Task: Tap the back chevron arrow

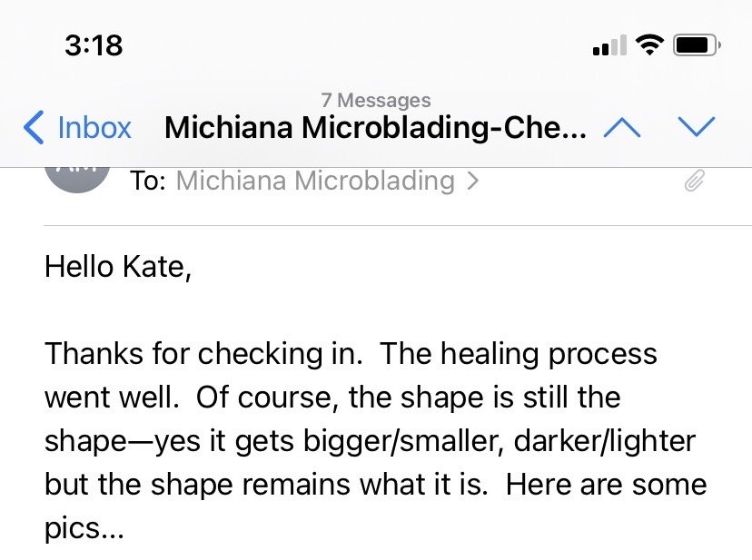Action: point(34,128)
